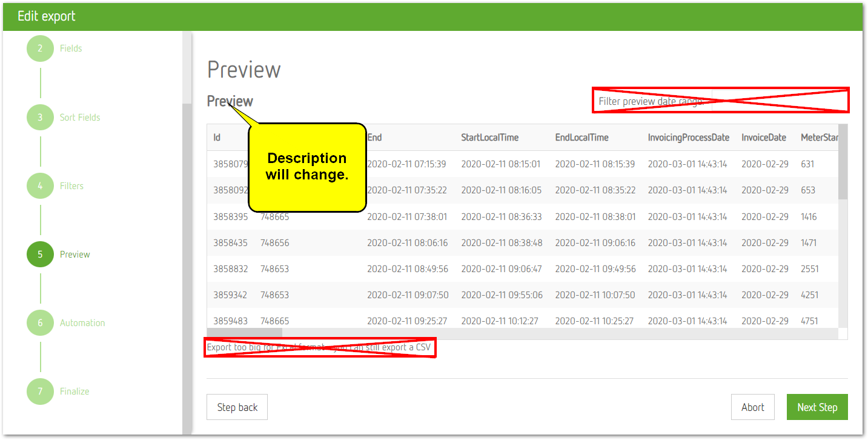Click the table's vertical scrollbar thumb
Image resolution: width=868 pixels, height=440 pixels.
tap(843, 162)
